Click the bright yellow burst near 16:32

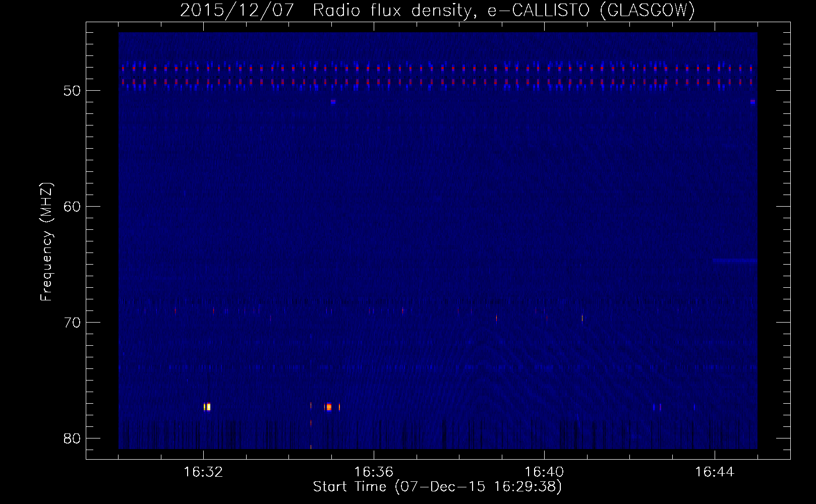point(207,407)
